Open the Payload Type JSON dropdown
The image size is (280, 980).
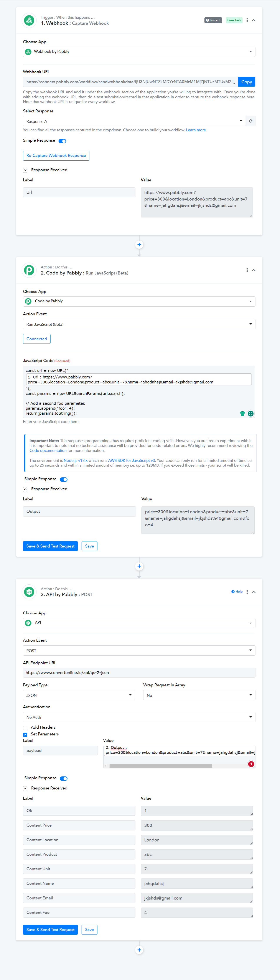click(x=79, y=695)
